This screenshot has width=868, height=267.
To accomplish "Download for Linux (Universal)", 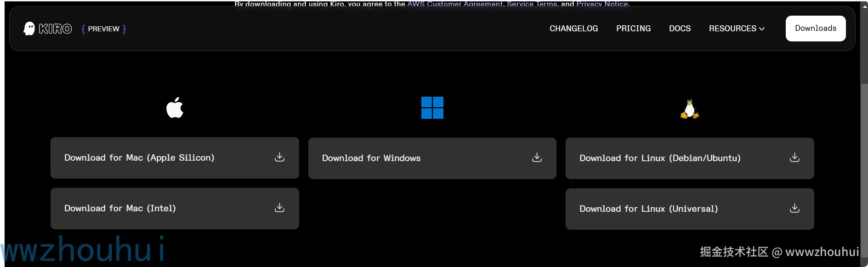I will tap(690, 209).
